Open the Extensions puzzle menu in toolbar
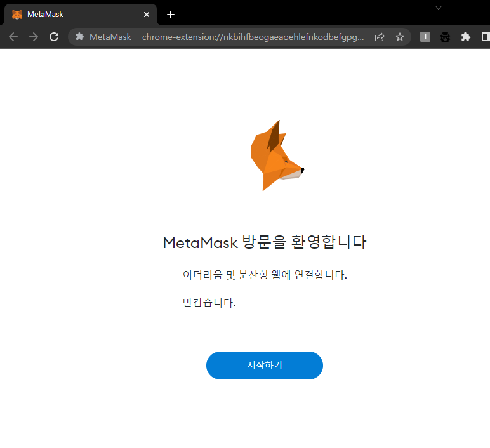 click(466, 37)
